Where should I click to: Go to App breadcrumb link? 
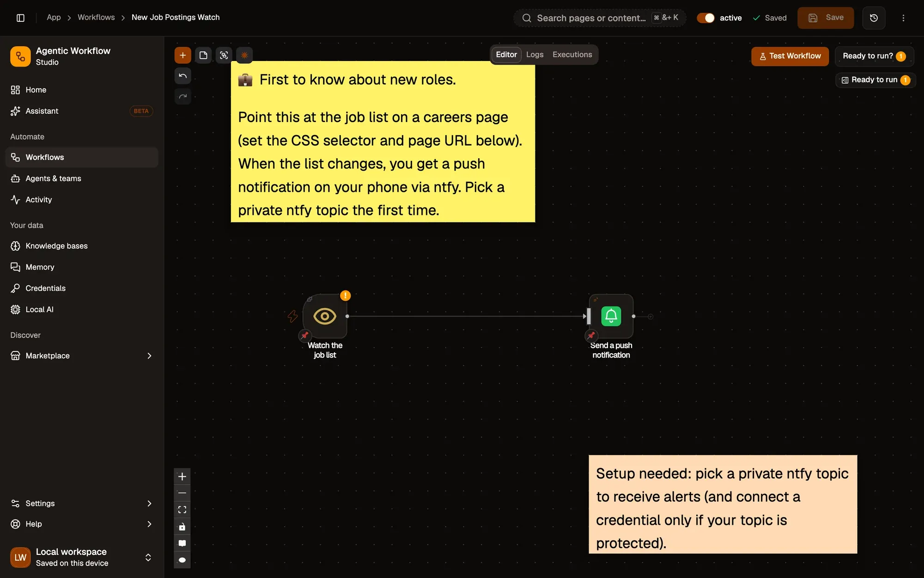(x=54, y=18)
